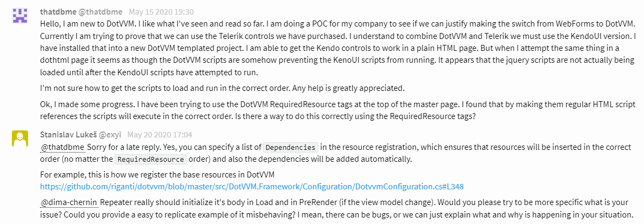This screenshot has width=644, height=224.
Task: Click the "loaded until after the KendoUI scripts" line
Action: (x=162, y=73)
